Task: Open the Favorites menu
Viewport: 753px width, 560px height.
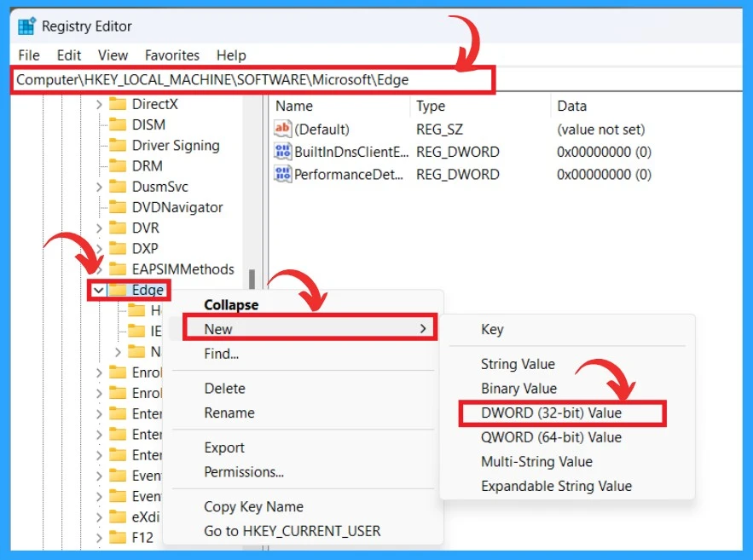Action: click(172, 55)
